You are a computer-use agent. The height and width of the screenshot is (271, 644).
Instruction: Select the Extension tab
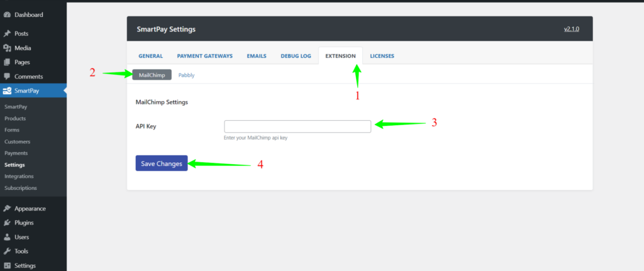(340, 56)
